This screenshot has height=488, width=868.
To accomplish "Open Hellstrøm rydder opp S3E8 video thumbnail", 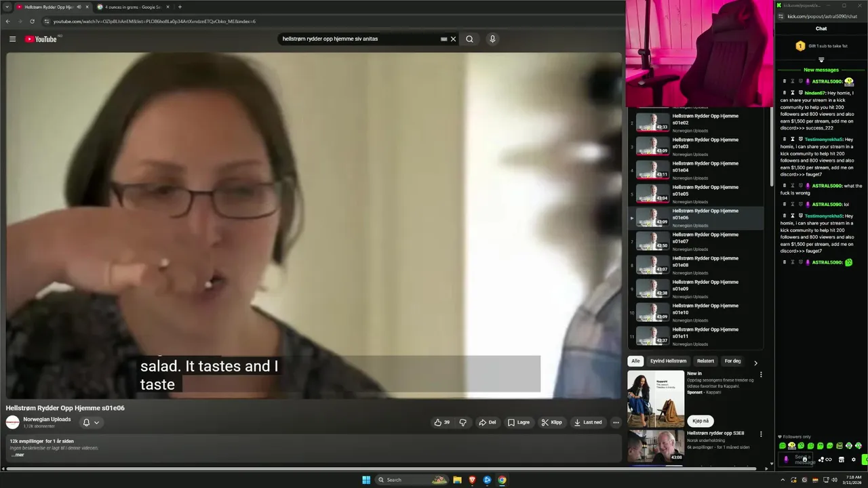I will point(656,446).
